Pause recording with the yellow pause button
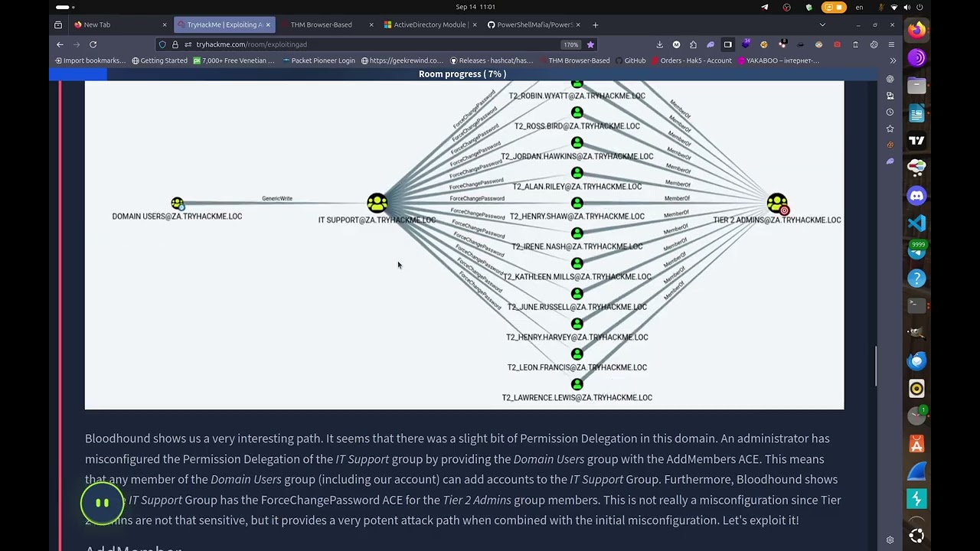The image size is (980, 551). pyautogui.click(x=102, y=503)
